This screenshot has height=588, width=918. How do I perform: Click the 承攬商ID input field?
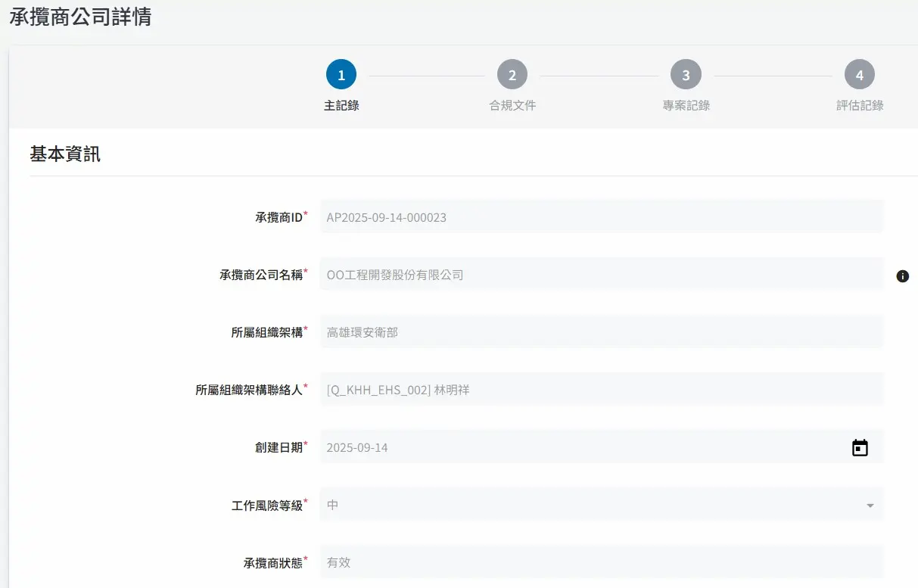coord(601,217)
